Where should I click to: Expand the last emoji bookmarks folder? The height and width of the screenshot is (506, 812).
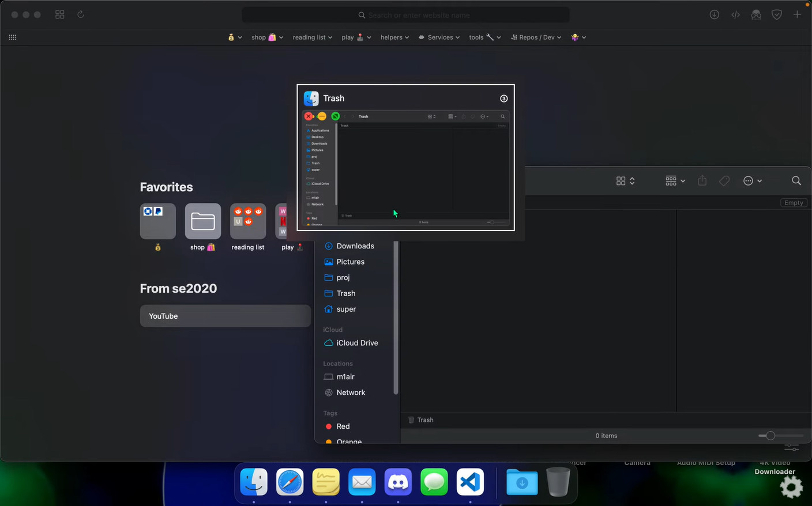(x=578, y=37)
